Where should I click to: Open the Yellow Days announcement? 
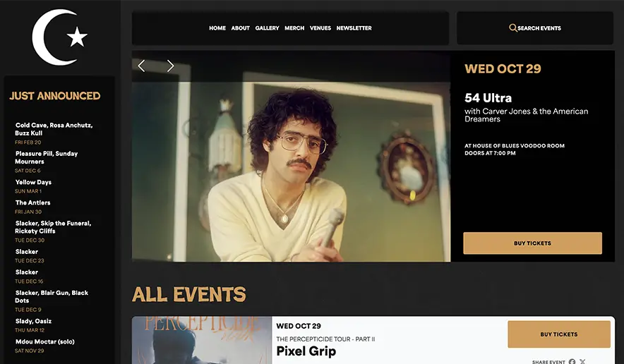(x=33, y=182)
